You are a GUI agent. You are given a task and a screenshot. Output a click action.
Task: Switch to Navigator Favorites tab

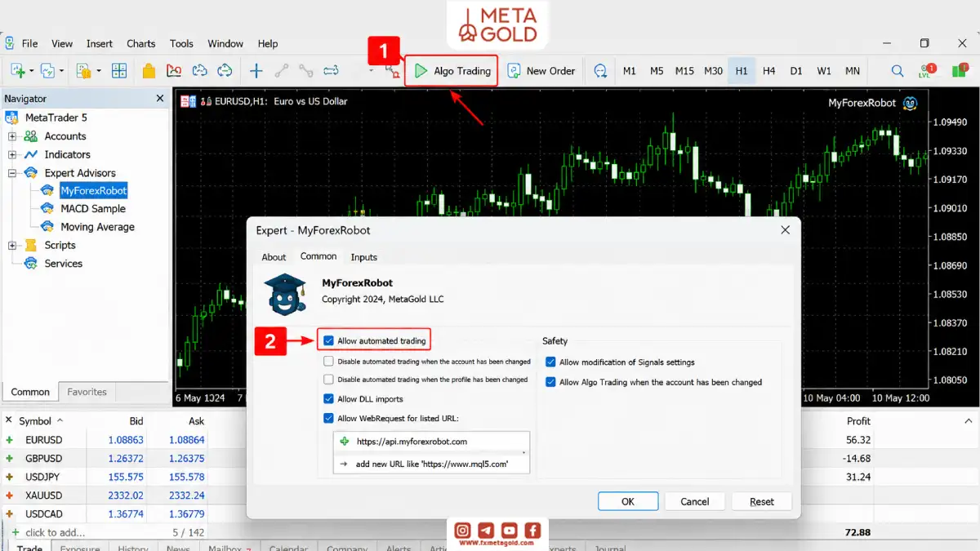(x=87, y=392)
